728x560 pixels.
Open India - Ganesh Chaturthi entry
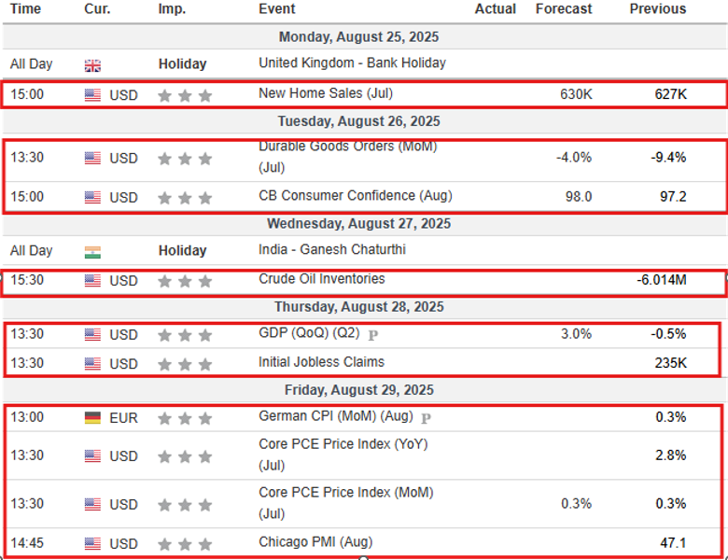pyautogui.click(x=332, y=249)
